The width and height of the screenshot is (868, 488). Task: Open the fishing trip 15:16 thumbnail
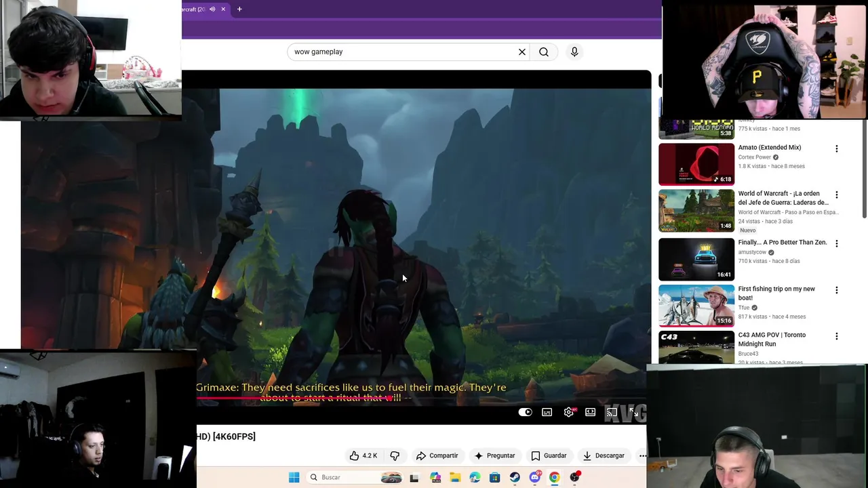click(696, 306)
